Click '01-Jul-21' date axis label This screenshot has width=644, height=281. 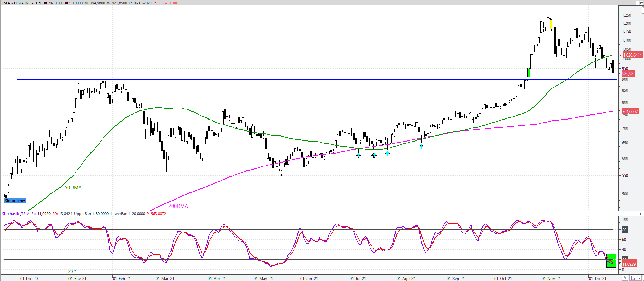pyautogui.click(x=358, y=278)
